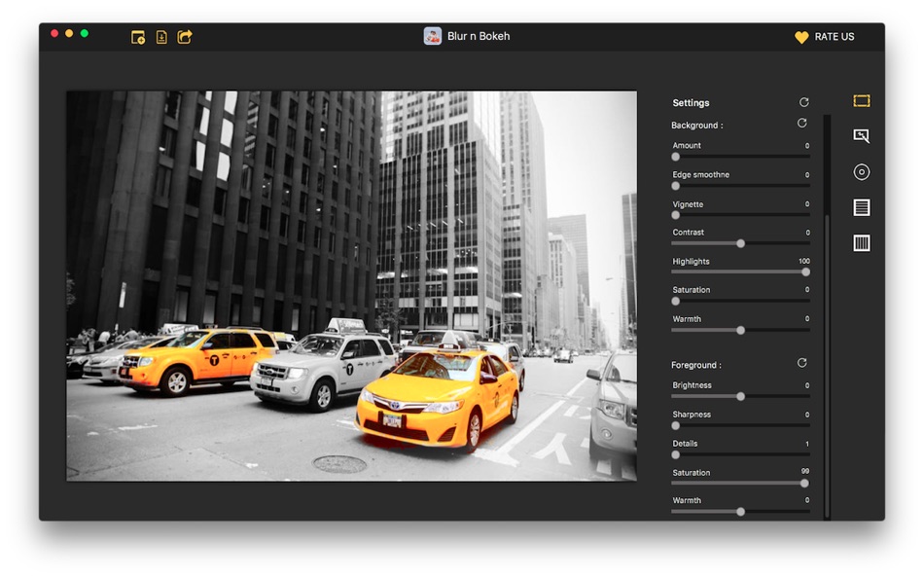924x578 pixels.
Task: Click the foreground Saturation slider
Action: [803, 483]
